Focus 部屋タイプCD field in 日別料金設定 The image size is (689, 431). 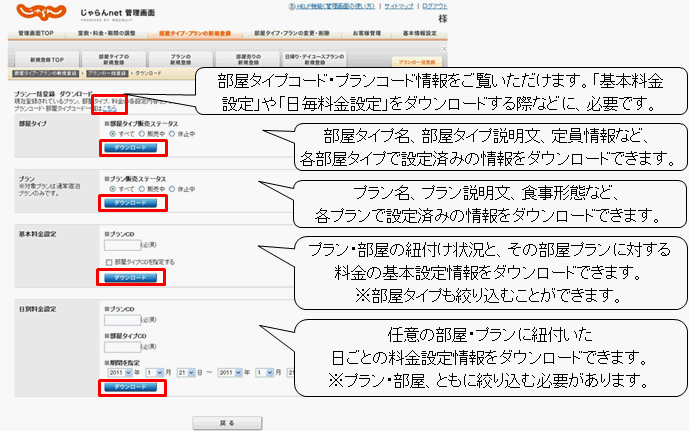(x=122, y=347)
